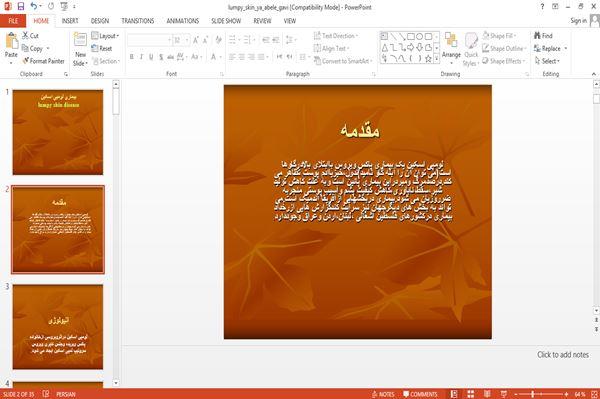This screenshot has height=399, width=600.
Task: Open Reading View from status bar
Action: 487,394
